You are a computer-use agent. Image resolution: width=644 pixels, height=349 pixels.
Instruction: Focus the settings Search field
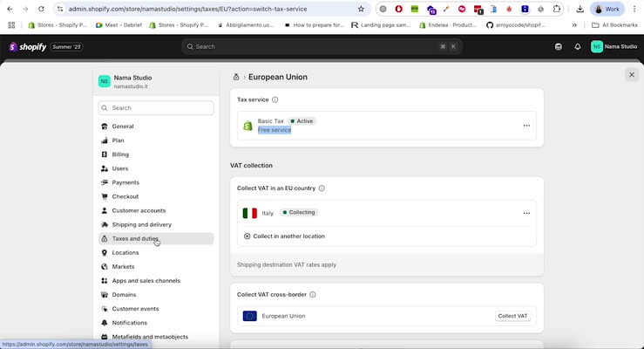click(156, 107)
